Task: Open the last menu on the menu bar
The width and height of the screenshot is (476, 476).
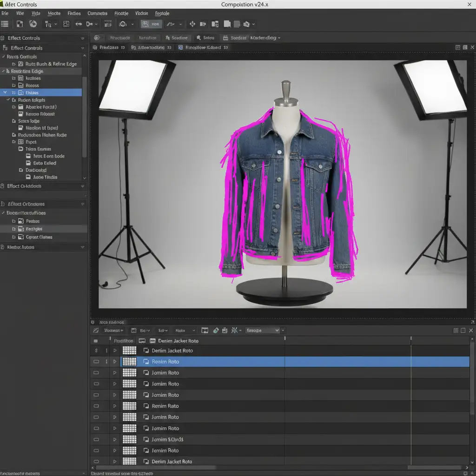Action: coord(162,13)
